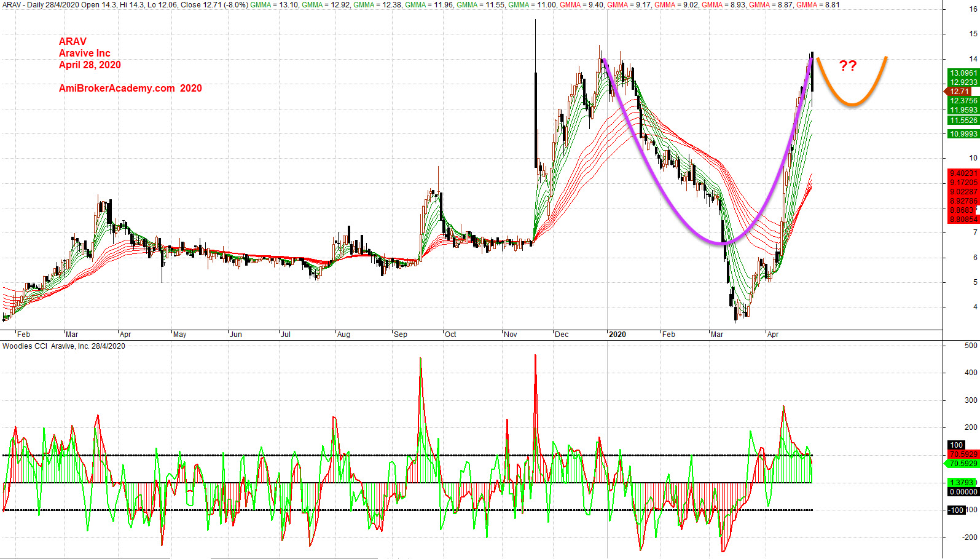Click the Jun label on time axis
Screen dimensions: 980x559
click(x=236, y=335)
